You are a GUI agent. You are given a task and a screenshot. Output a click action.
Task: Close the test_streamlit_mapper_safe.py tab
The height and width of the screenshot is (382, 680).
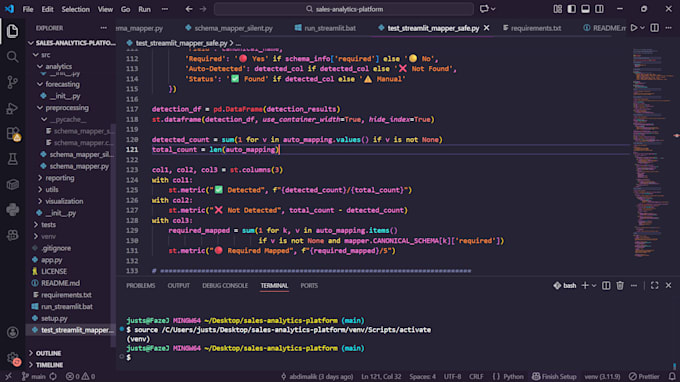[487, 28]
